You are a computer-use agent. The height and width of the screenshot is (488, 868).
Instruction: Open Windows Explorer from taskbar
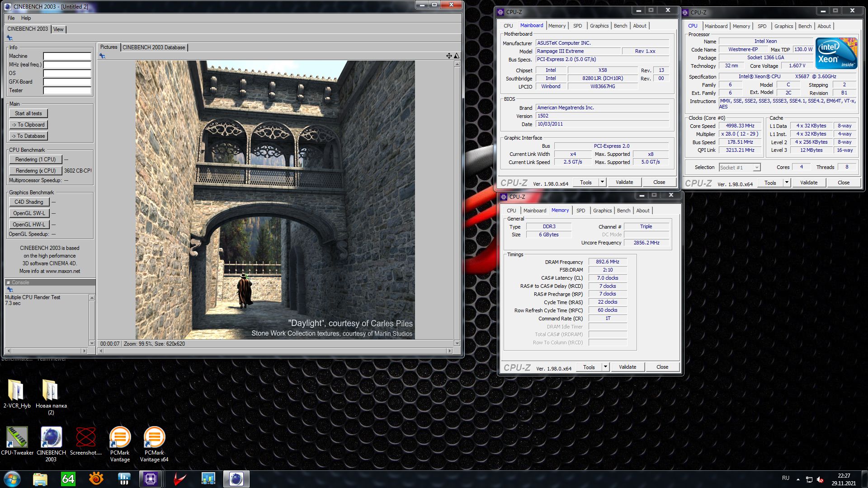[40, 479]
